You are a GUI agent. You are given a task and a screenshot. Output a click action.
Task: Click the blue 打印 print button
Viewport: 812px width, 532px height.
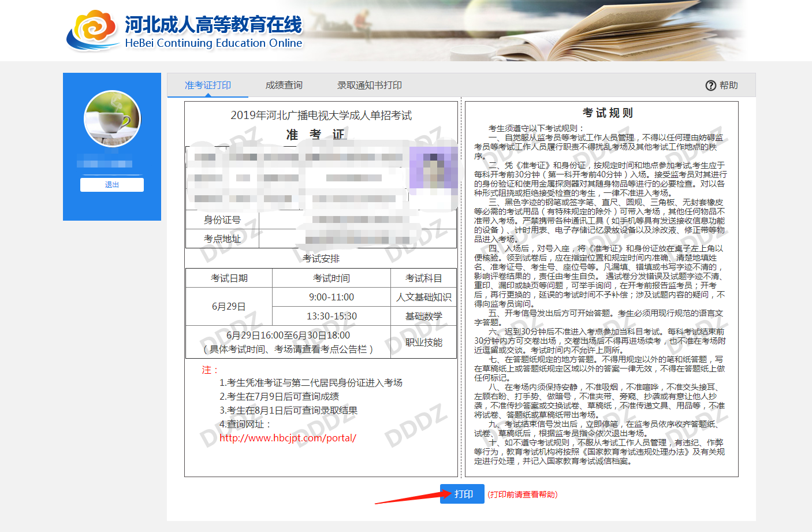(462, 494)
